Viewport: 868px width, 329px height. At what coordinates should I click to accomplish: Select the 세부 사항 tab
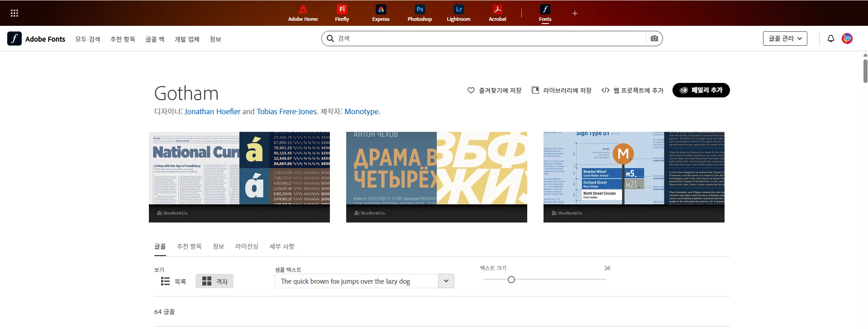pyautogui.click(x=282, y=246)
